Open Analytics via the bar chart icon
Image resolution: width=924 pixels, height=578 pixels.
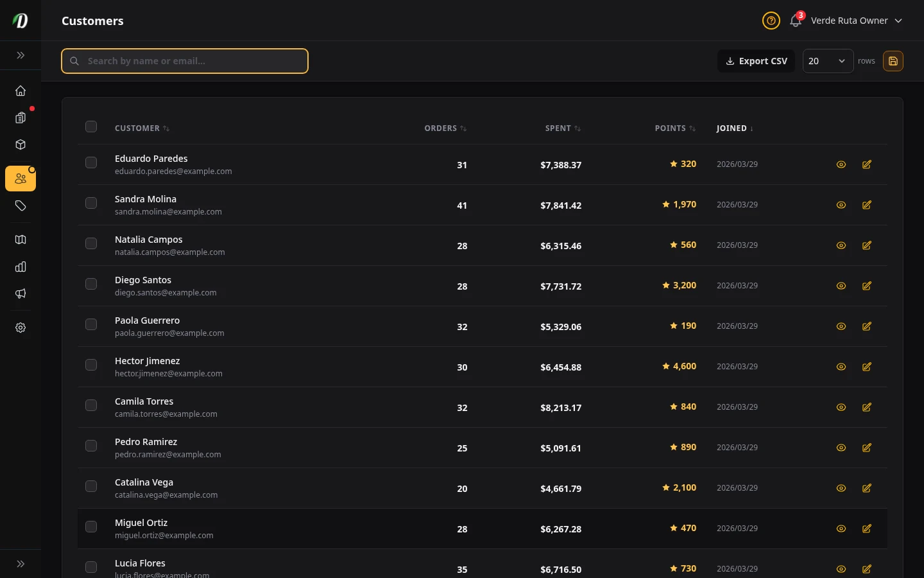click(21, 267)
